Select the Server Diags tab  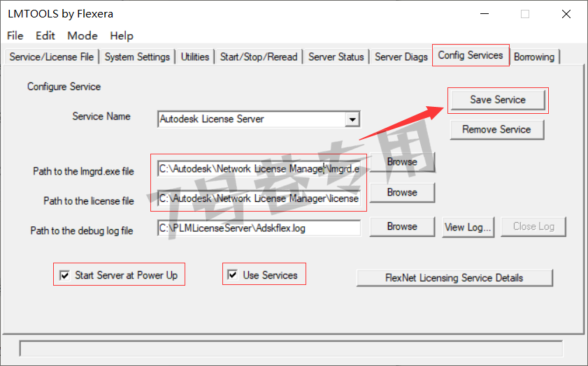point(401,57)
